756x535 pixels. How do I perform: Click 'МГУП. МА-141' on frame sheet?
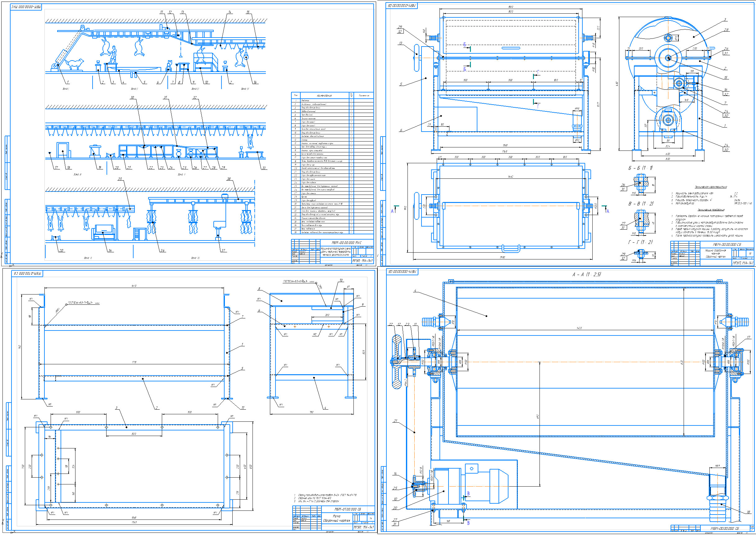pyautogui.click(x=364, y=528)
